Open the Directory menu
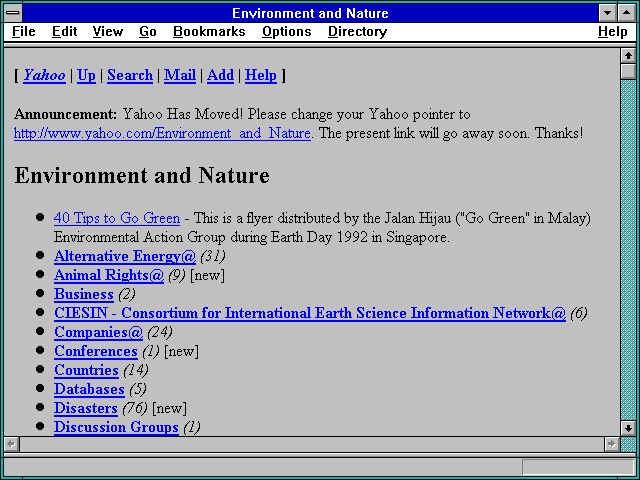The image size is (640, 480). coord(357,31)
